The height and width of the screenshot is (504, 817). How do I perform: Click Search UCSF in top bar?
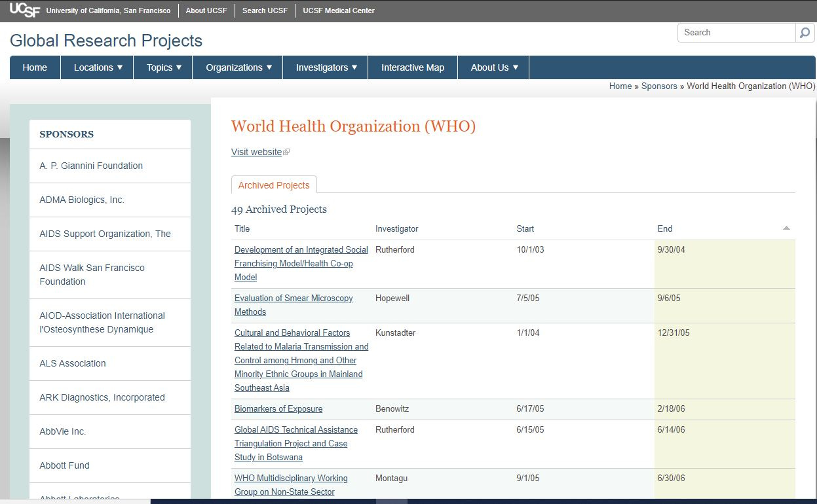tap(265, 10)
